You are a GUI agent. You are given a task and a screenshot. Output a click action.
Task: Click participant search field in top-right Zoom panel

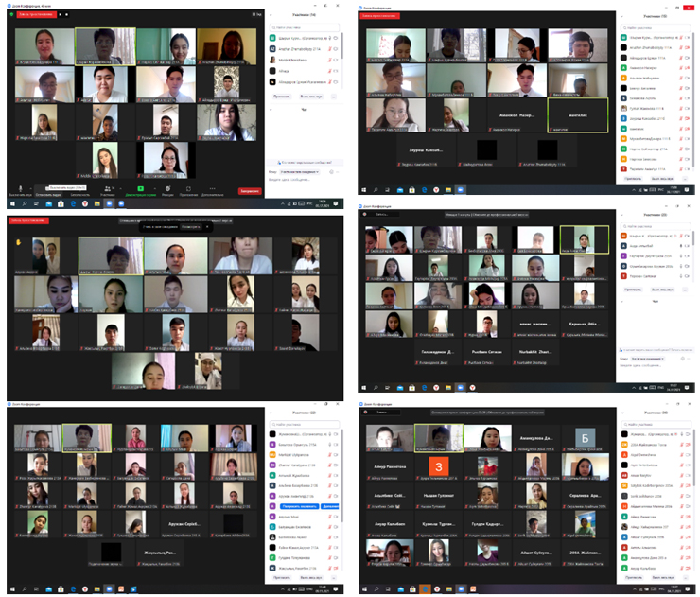click(x=656, y=27)
